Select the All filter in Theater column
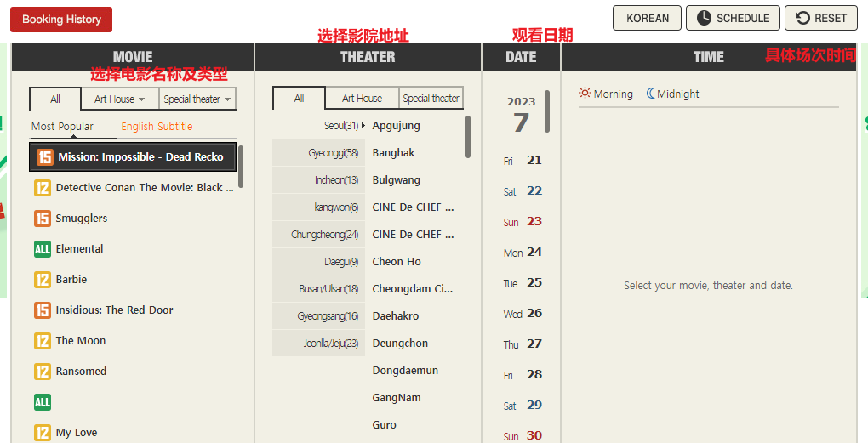The height and width of the screenshot is (443, 868). click(x=299, y=99)
